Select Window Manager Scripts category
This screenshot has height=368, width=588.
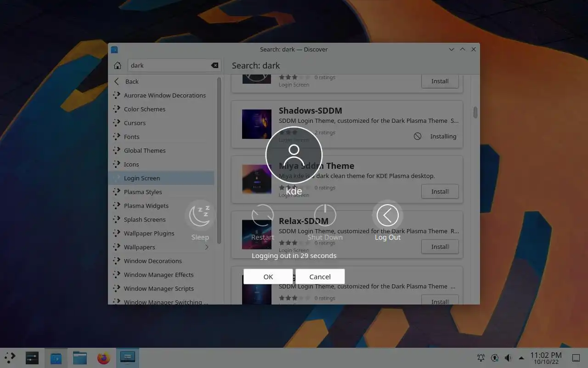[x=161, y=288]
